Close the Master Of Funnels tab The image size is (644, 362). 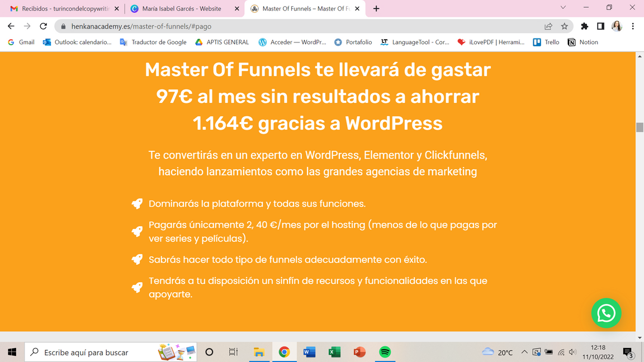[x=357, y=8]
